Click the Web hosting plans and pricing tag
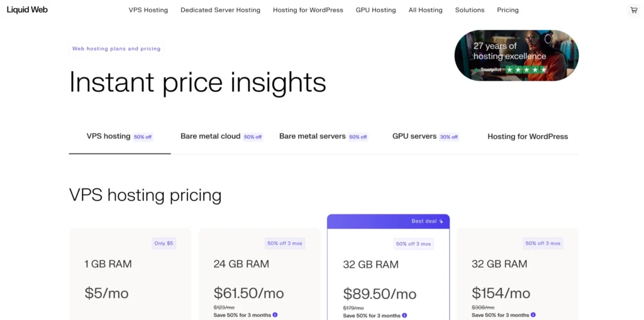Image resolution: width=644 pixels, height=320 pixels. pyautogui.click(x=116, y=48)
